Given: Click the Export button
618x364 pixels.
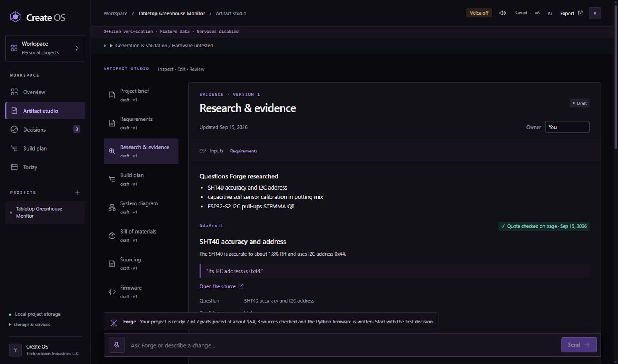Looking at the screenshot, I should (571, 13).
